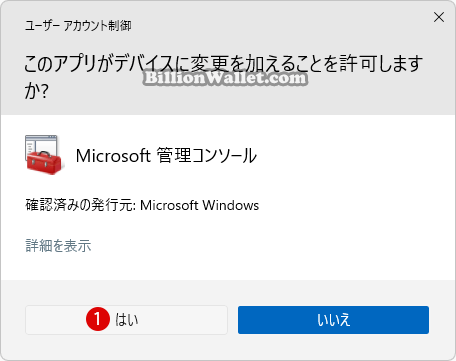The image size is (456, 361).
Task: Click the Microsoft 管理コンソール app name
Action: click(166, 155)
